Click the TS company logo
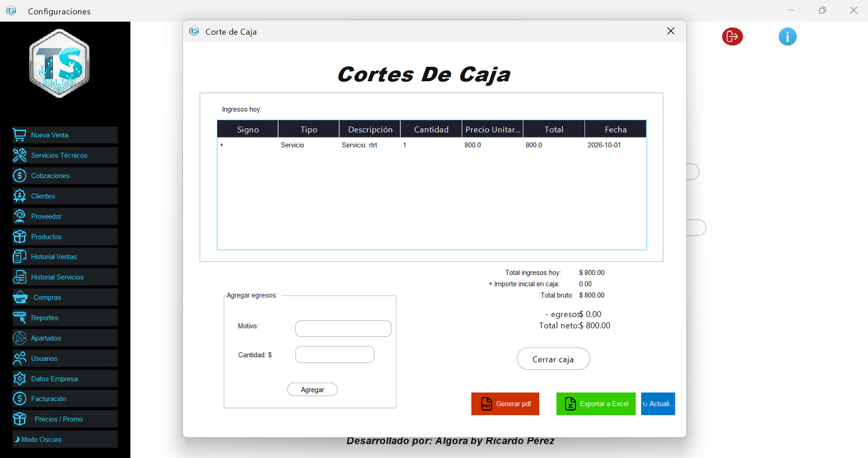868x458 pixels. pyautogui.click(x=59, y=63)
